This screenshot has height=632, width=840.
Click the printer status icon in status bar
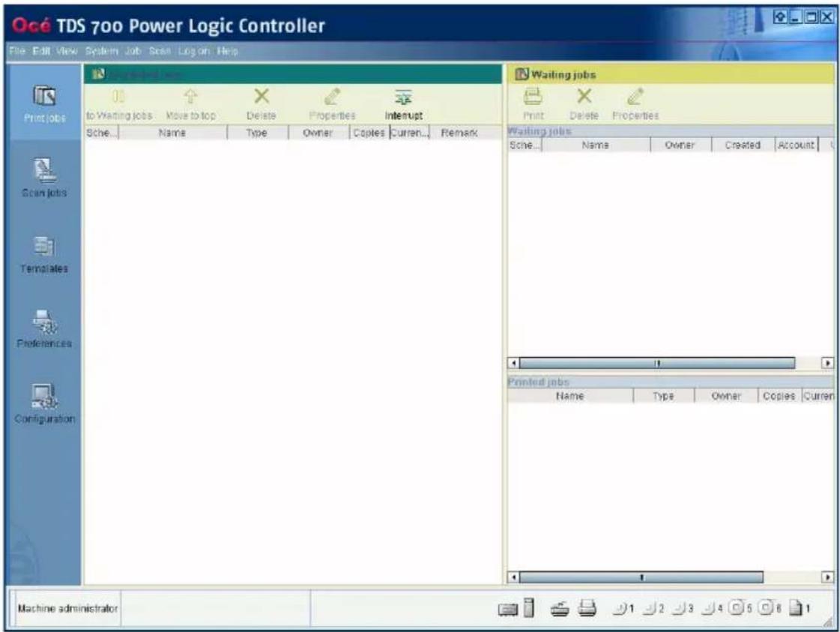587,608
